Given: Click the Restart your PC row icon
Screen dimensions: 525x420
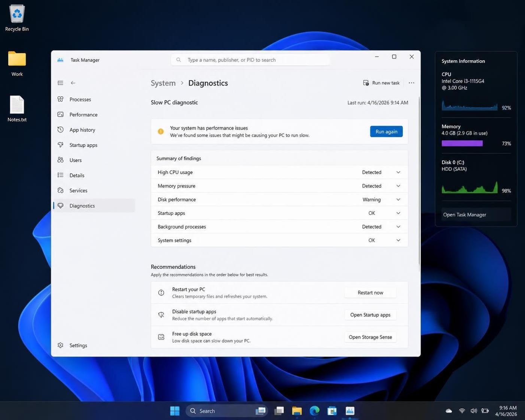Looking at the screenshot, I should tap(161, 293).
